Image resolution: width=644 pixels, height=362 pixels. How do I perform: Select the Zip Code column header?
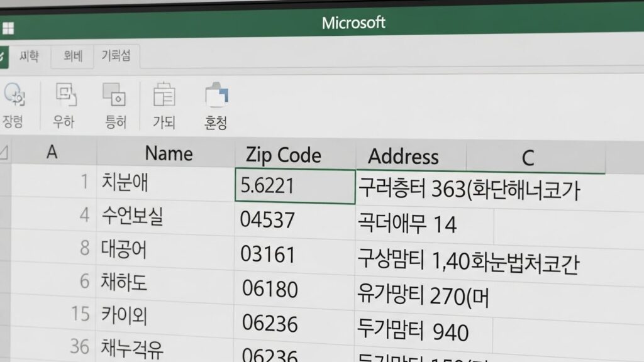(x=283, y=155)
